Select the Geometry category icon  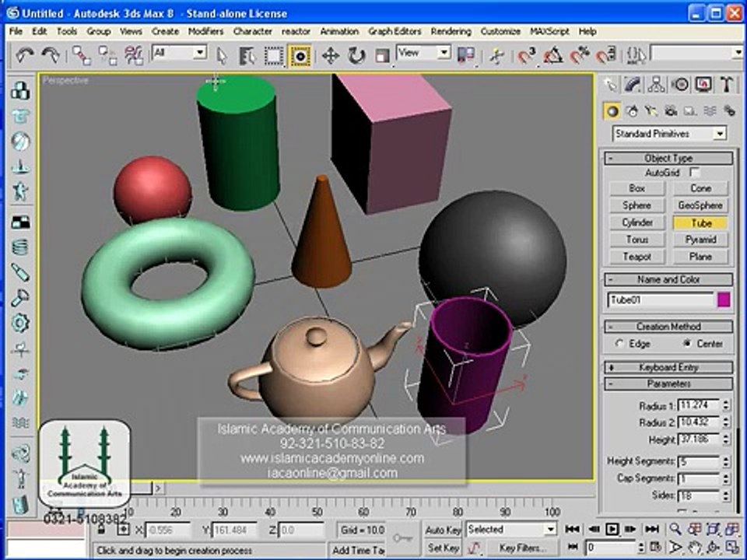click(x=612, y=111)
